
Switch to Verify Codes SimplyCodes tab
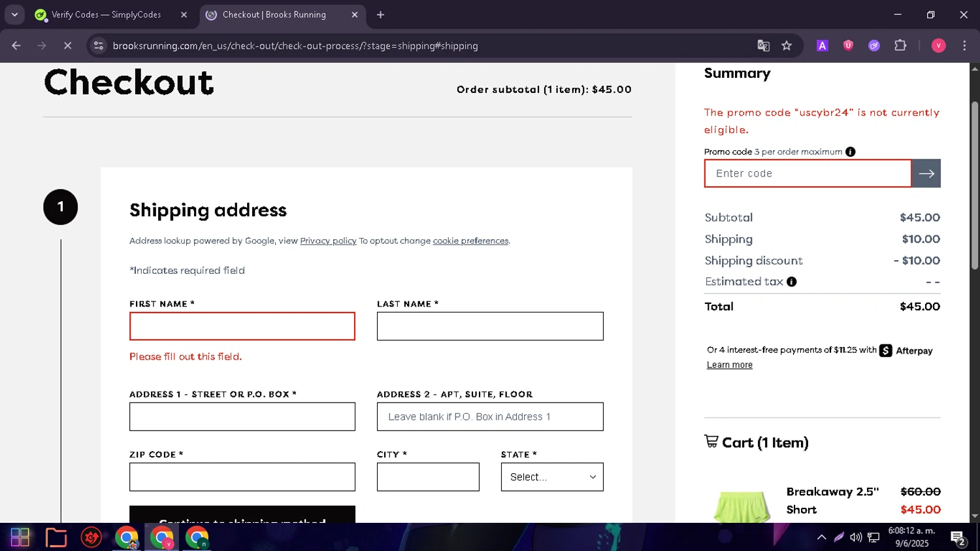click(x=106, y=14)
